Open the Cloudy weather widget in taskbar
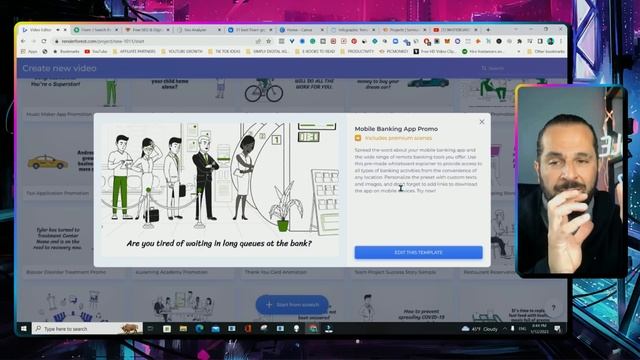Screen dimensions: 640x360 tap(480, 329)
